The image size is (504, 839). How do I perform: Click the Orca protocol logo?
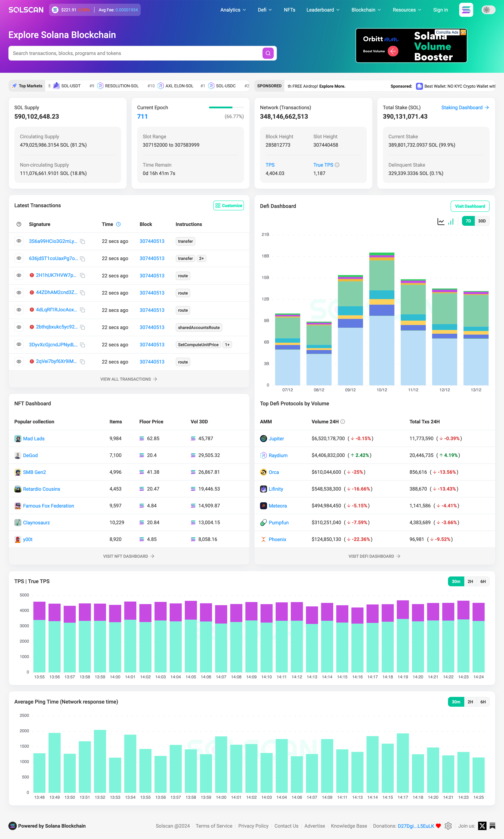264,472
